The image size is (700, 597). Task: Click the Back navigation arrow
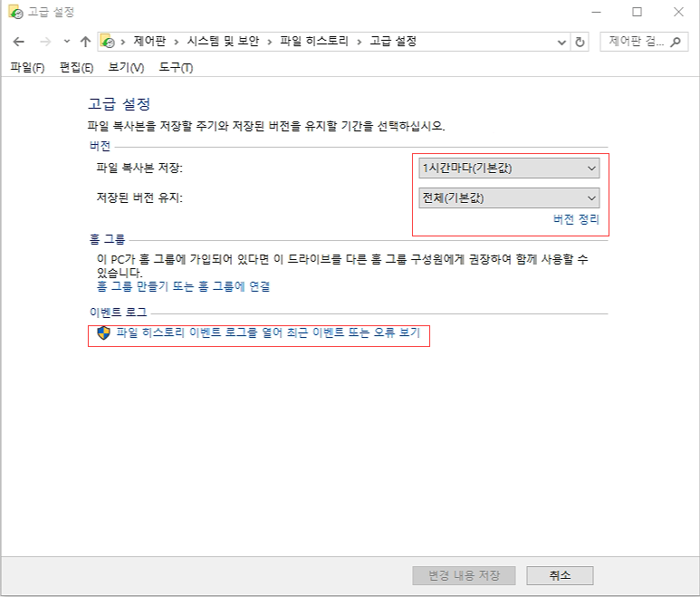(19, 42)
